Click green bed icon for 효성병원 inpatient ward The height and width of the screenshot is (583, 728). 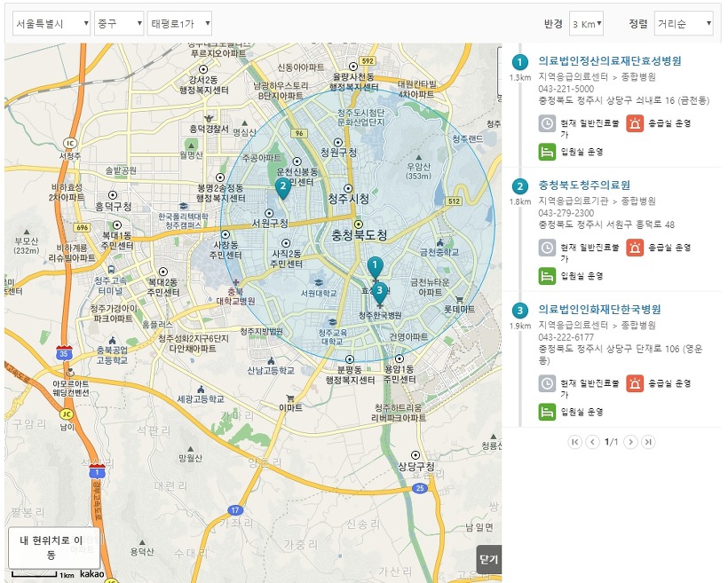548,152
